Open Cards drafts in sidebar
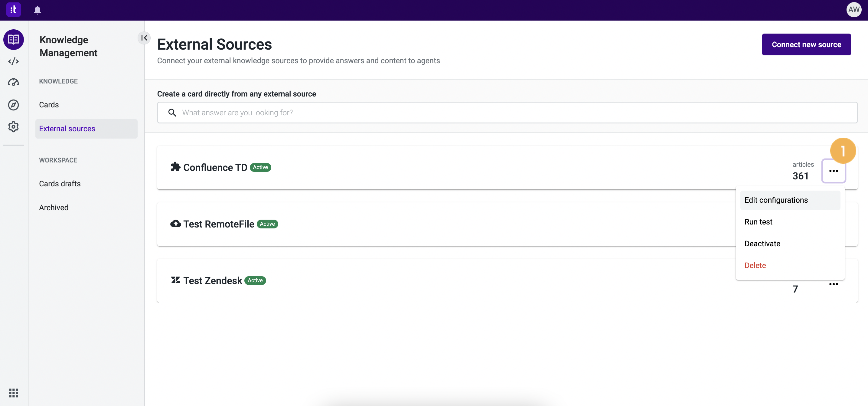 click(x=60, y=184)
